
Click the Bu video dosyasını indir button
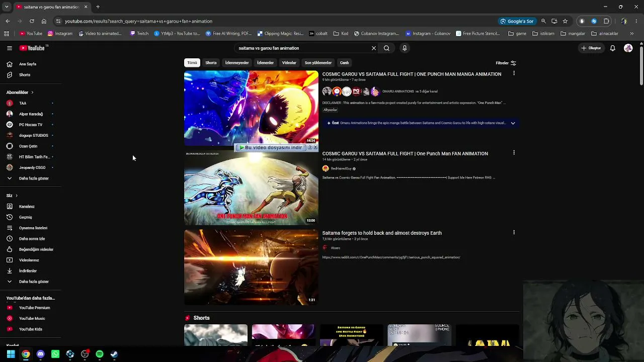[x=271, y=148]
